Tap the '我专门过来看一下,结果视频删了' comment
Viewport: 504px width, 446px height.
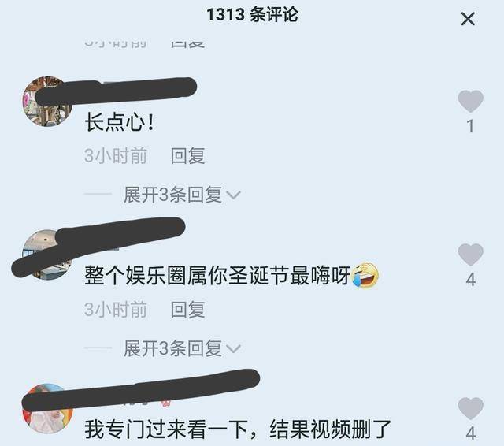click(238, 429)
